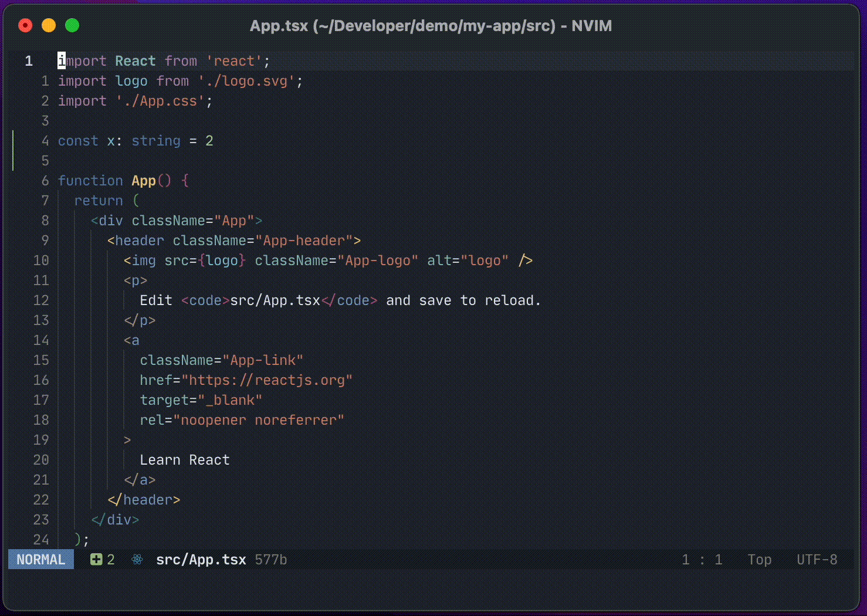Click the 1 : 1 cursor position indicator

(702, 560)
